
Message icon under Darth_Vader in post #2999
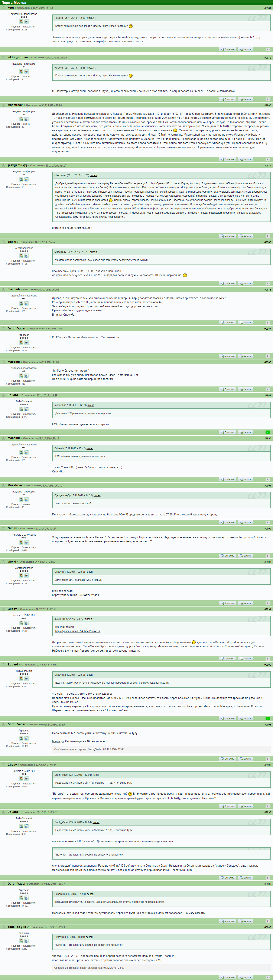tap(27, 898)
